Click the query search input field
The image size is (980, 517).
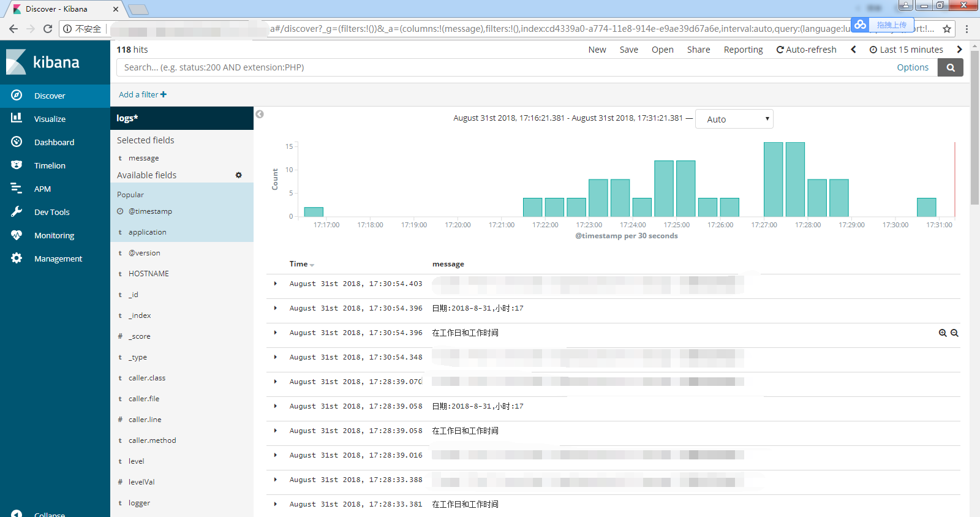coord(502,67)
